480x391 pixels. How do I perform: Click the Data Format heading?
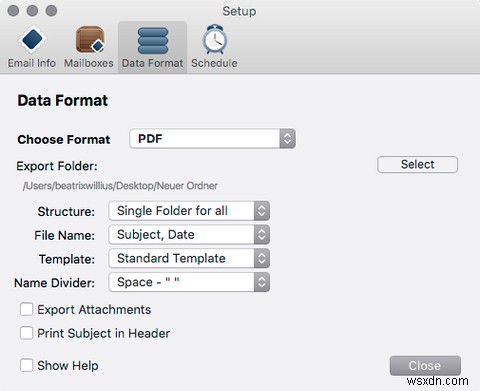click(x=63, y=100)
